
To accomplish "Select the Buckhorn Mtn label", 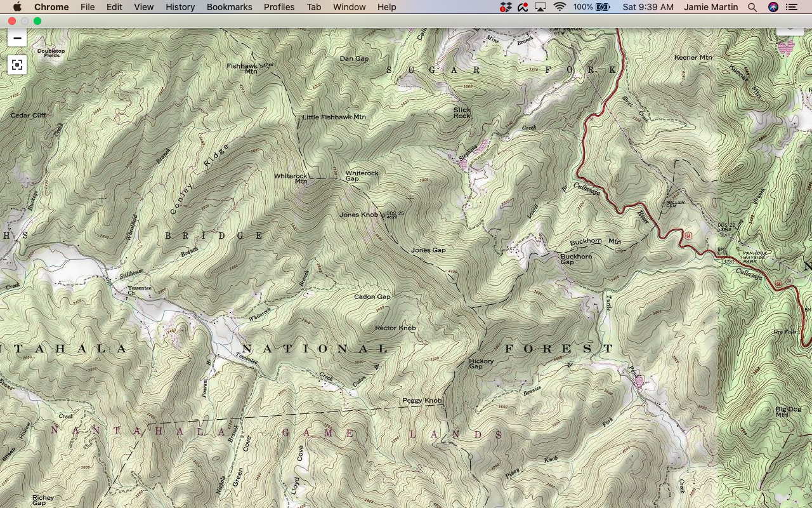I will point(595,241).
